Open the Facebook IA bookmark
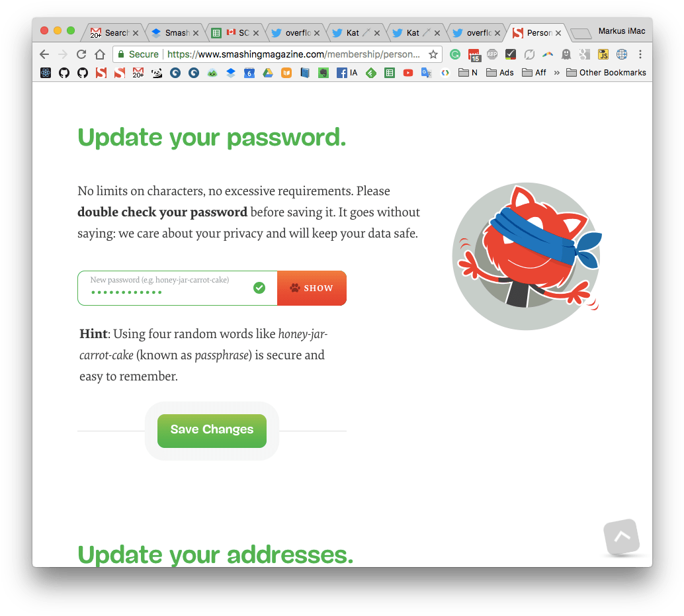The height and width of the screenshot is (616, 684). [x=347, y=73]
